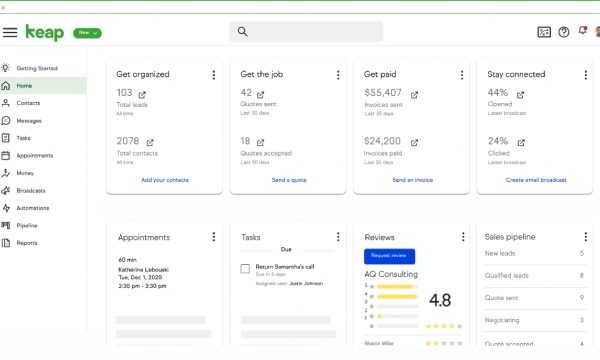Click inside the top search field

(306, 32)
